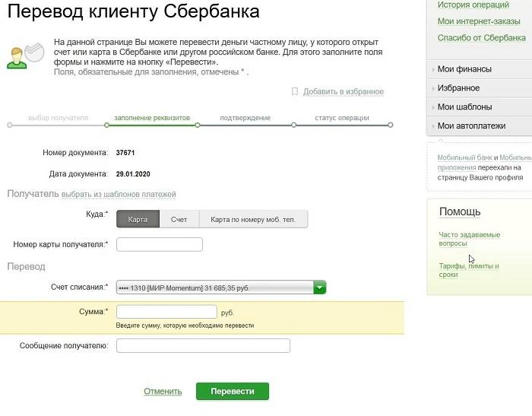Select the МИР Momentum 1310 account field

coord(221,287)
